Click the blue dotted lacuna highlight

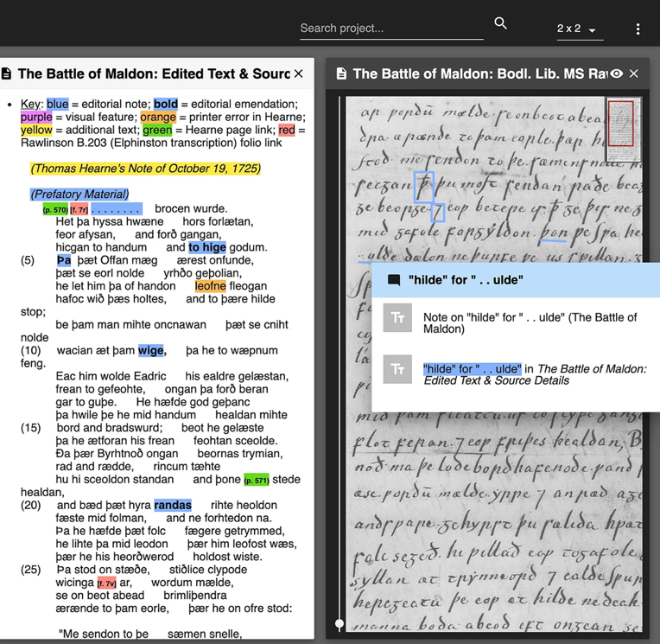point(117,209)
